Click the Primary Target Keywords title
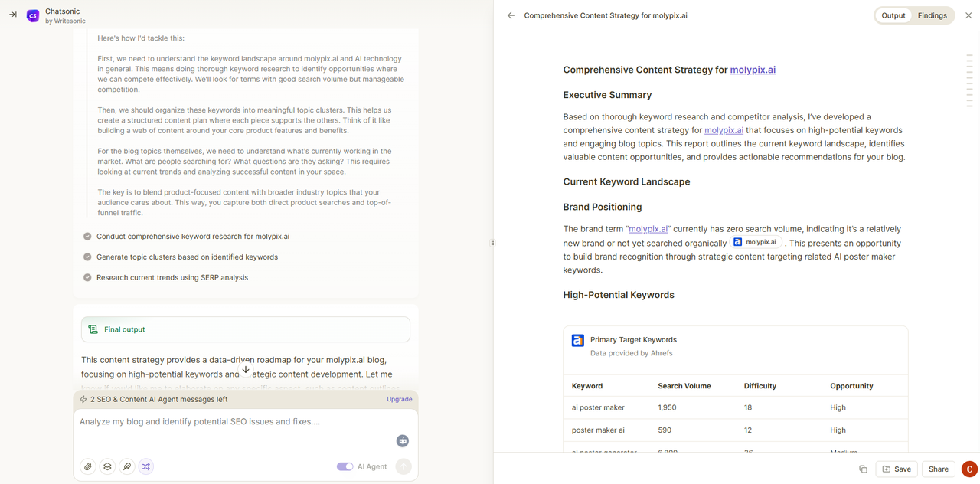This screenshot has width=980, height=484. coord(633,340)
